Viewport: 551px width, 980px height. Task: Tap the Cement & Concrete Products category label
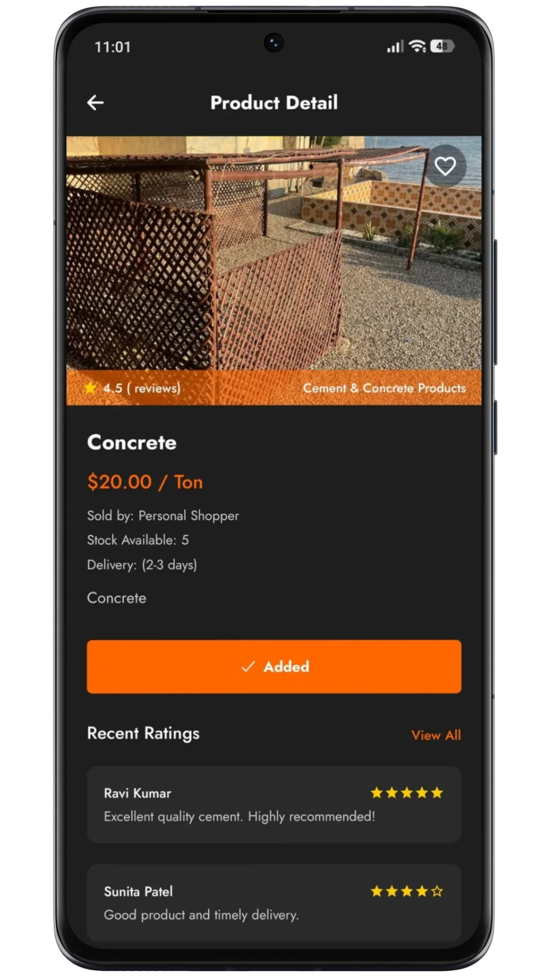[384, 388]
